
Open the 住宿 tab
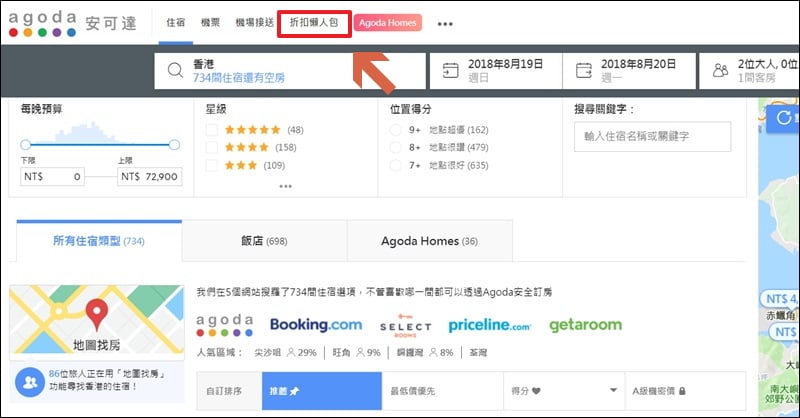pos(176,23)
